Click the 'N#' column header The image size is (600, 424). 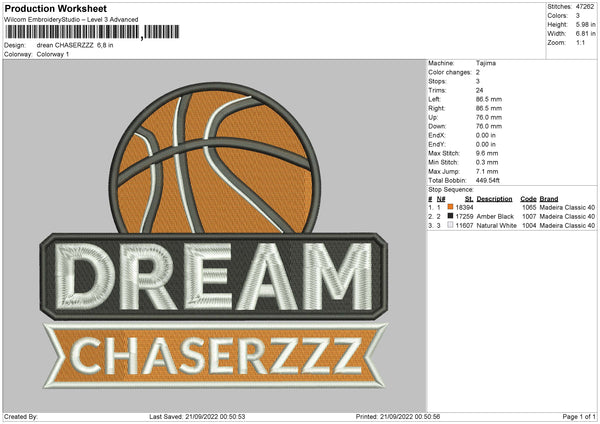pyautogui.click(x=441, y=199)
